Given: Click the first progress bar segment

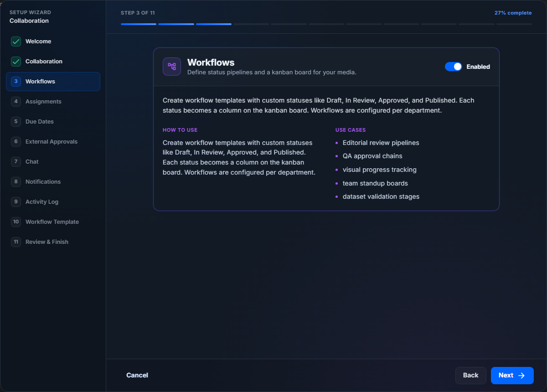Looking at the screenshot, I should 139,24.
